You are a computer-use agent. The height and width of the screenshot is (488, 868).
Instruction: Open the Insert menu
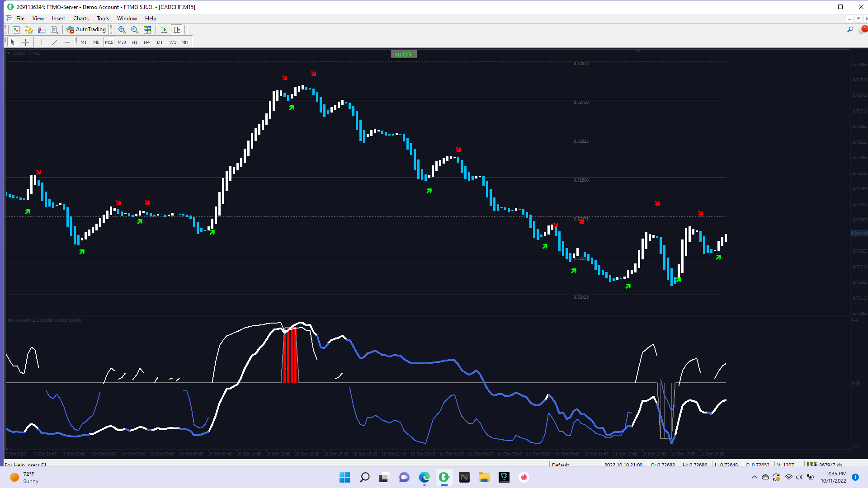(x=58, y=19)
